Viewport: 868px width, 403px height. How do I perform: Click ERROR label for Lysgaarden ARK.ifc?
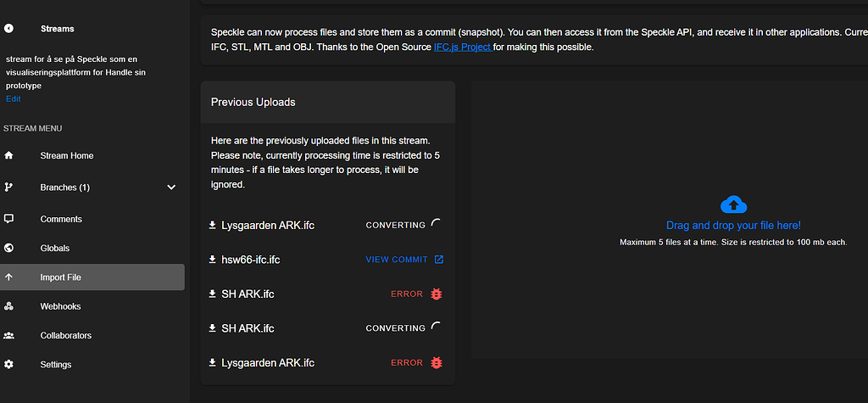coord(407,362)
